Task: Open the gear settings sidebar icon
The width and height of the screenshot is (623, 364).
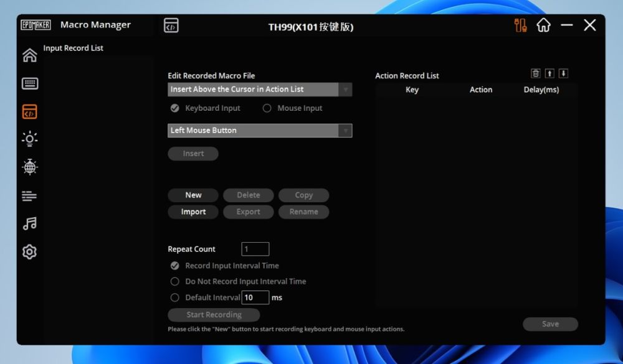Action: [x=30, y=251]
